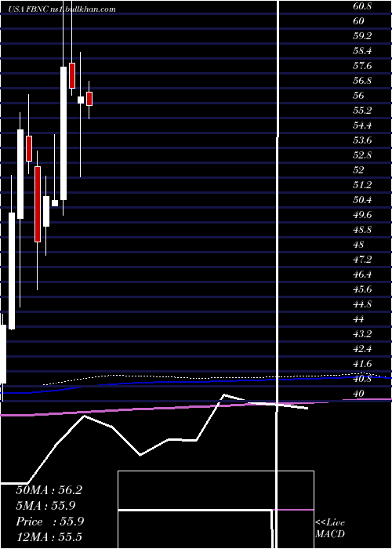
Task: Click the 52 price axis label
Action: 359,170
